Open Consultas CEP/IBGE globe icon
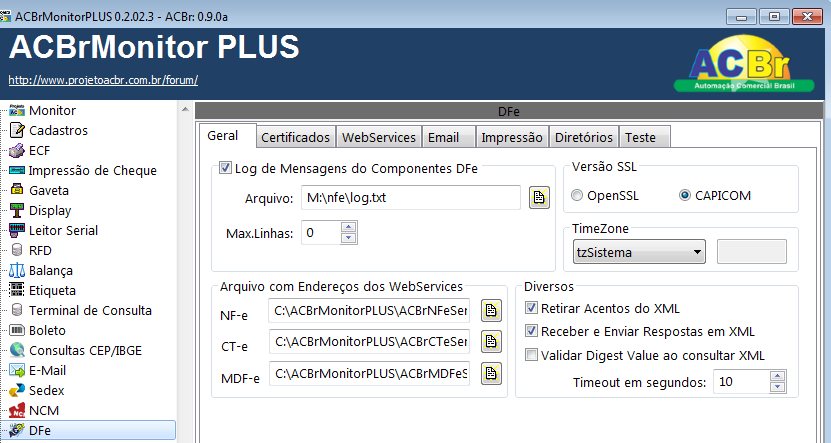The image size is (831, 443). (x=17, y=350)
